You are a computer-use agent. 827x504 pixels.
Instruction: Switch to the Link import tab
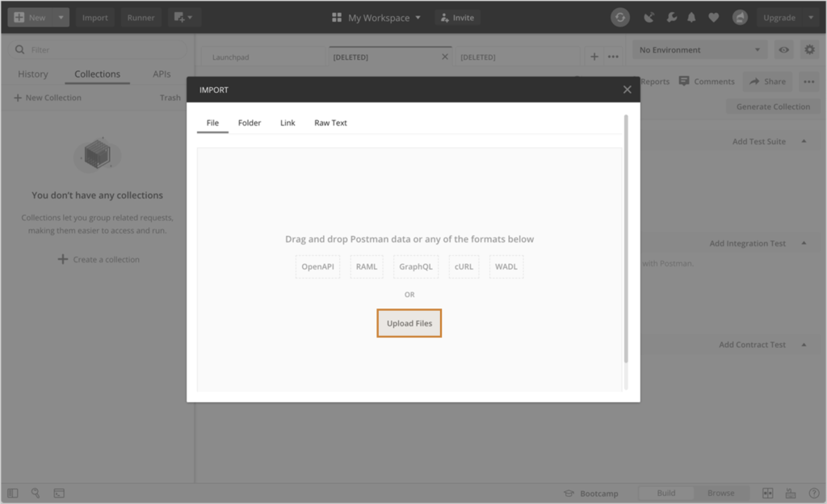point(288,123)
